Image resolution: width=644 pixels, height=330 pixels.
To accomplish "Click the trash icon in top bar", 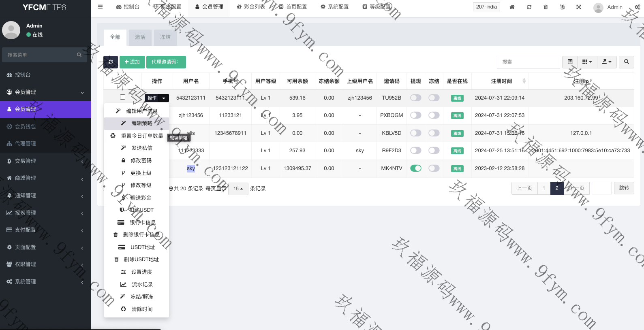I will (x=546, y=7).
